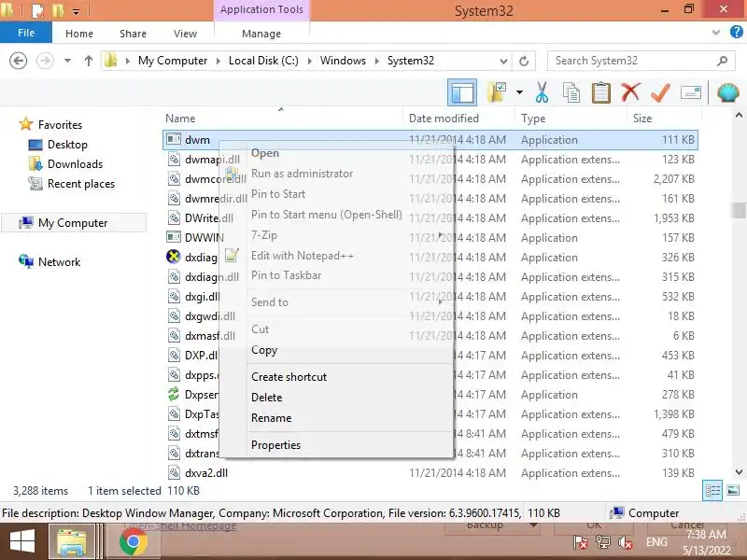This screenshot has width=747, height=560.
Task: Refresh the System32 folder view
Action: (524, 61)
